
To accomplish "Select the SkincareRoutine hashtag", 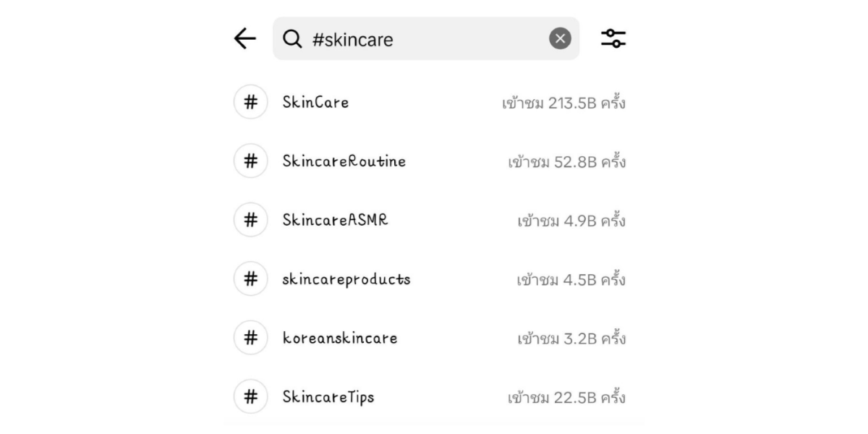I will 344,161.
